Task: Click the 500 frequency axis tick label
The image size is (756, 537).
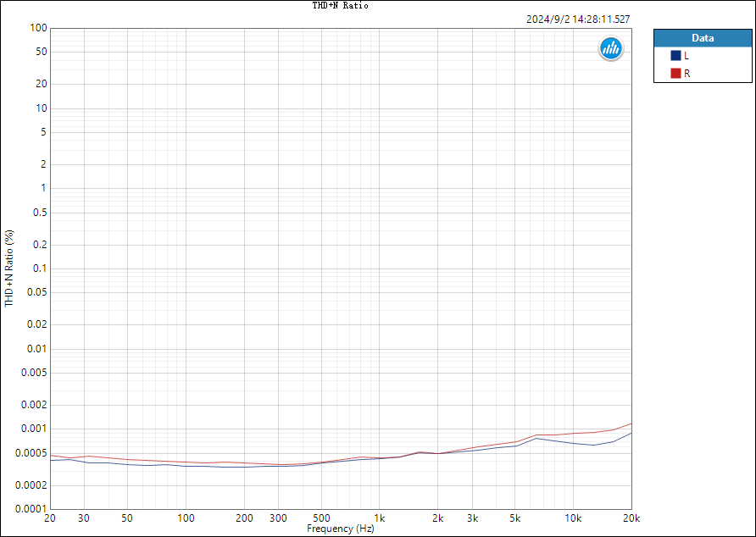Action: [321, 518]
